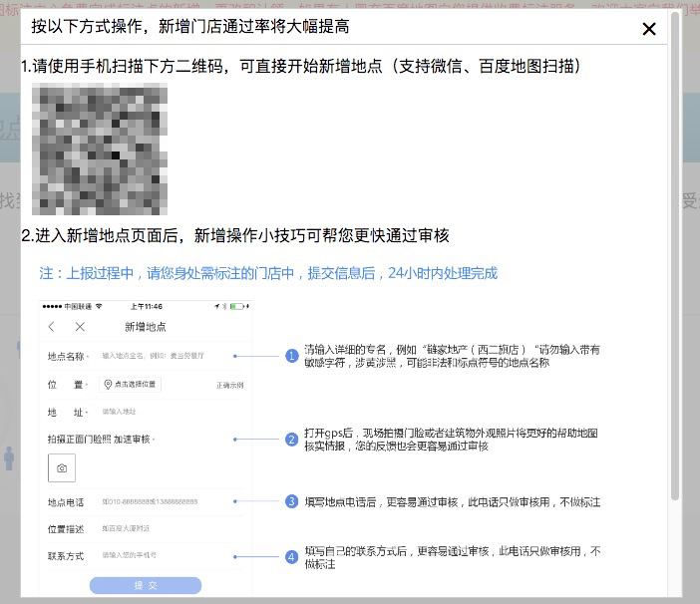Click the tip text beginning 填写自己的联系方式后

[x=453, y=557]
